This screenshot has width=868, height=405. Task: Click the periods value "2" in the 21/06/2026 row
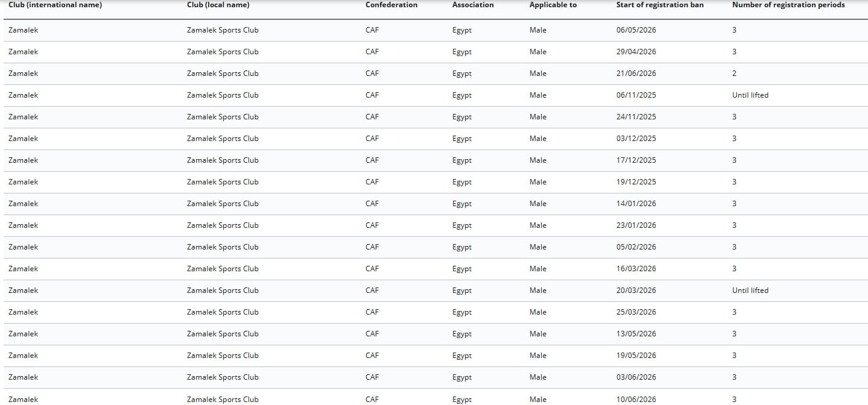pyautogui.click(x=734, y=74)
